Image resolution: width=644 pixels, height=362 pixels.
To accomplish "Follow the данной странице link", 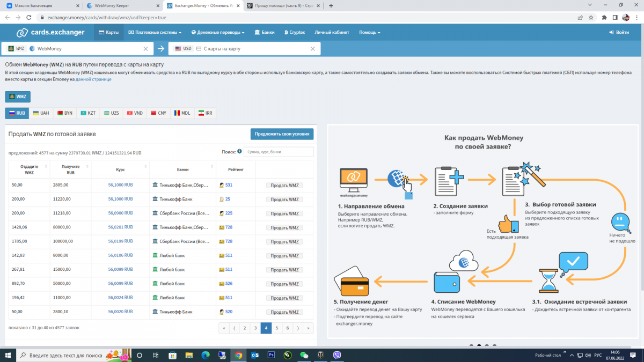I will [93, 79].
